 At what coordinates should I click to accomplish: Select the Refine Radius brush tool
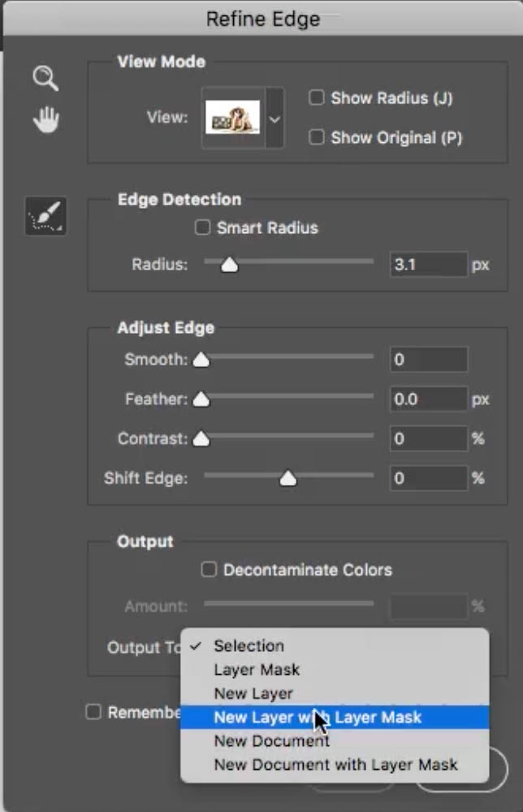click(x=45, y=216)
